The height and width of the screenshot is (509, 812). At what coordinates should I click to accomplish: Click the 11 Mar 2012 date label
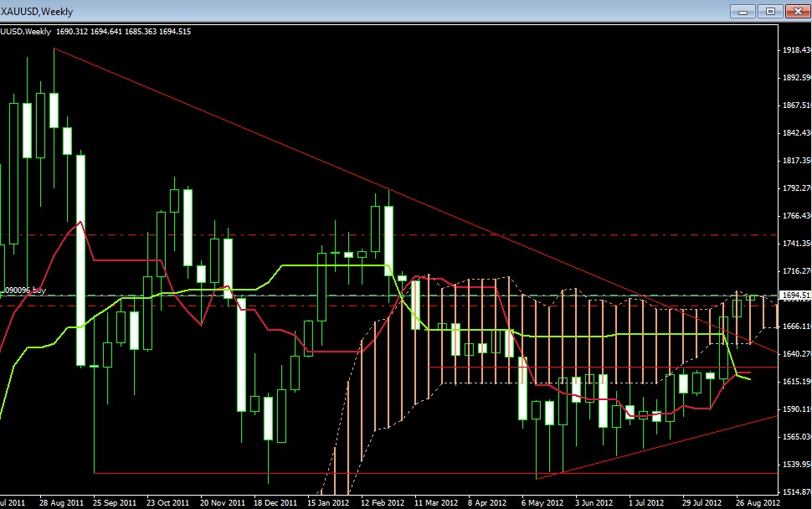(x=436, y=503)
